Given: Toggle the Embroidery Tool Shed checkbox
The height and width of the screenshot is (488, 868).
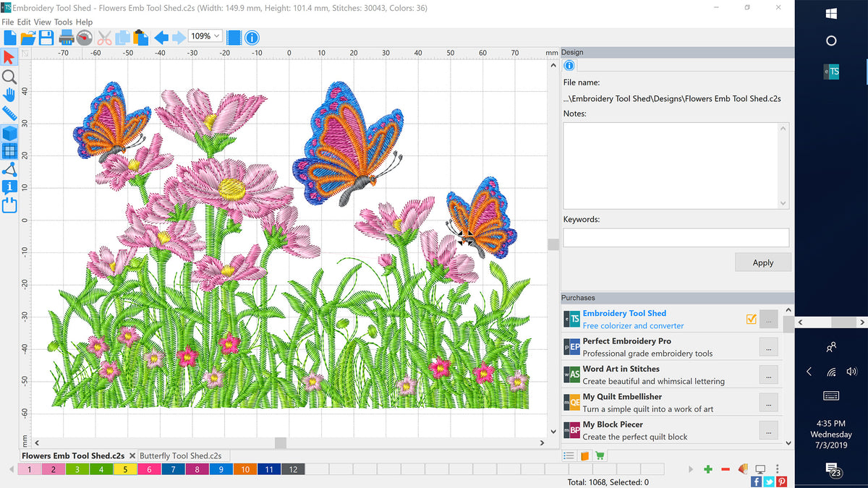Looking at the screenshot, I should pos(751,319).
